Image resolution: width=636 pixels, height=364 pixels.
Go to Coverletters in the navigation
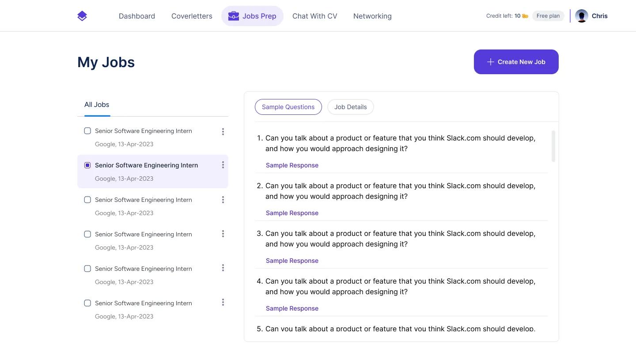coord(192,16)
